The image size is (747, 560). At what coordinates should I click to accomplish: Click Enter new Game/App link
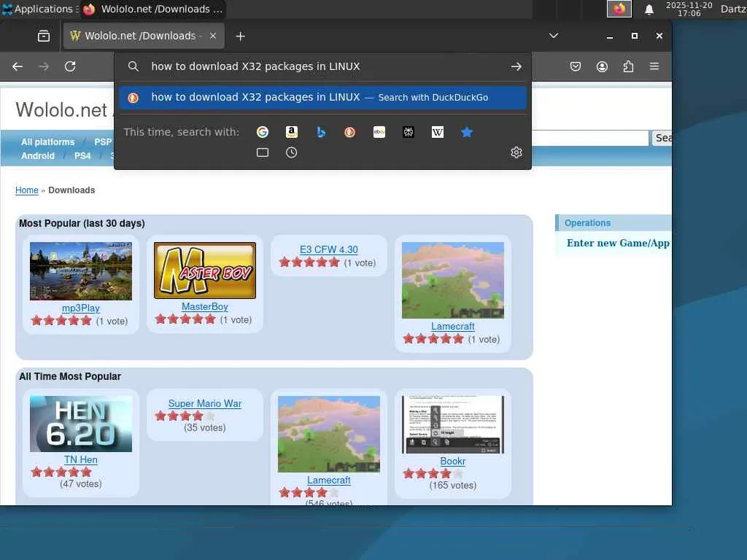coord(618,243)
